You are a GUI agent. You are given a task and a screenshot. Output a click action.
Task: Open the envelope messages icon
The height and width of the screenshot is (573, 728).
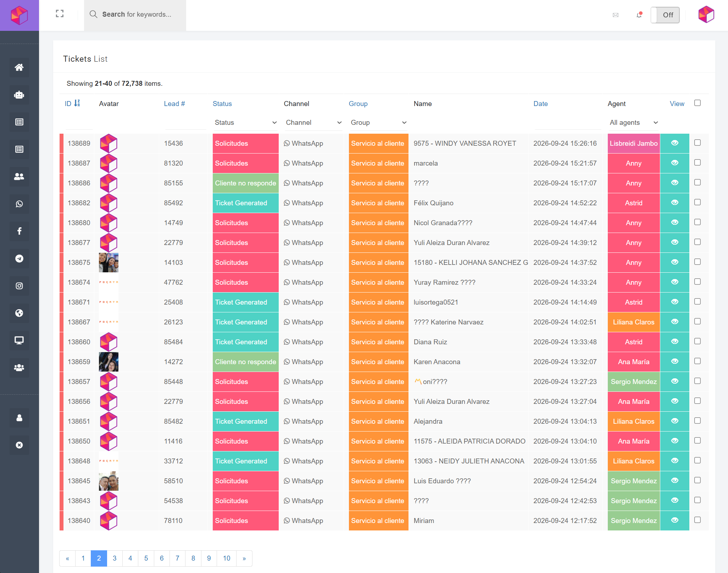coord(616,15)
